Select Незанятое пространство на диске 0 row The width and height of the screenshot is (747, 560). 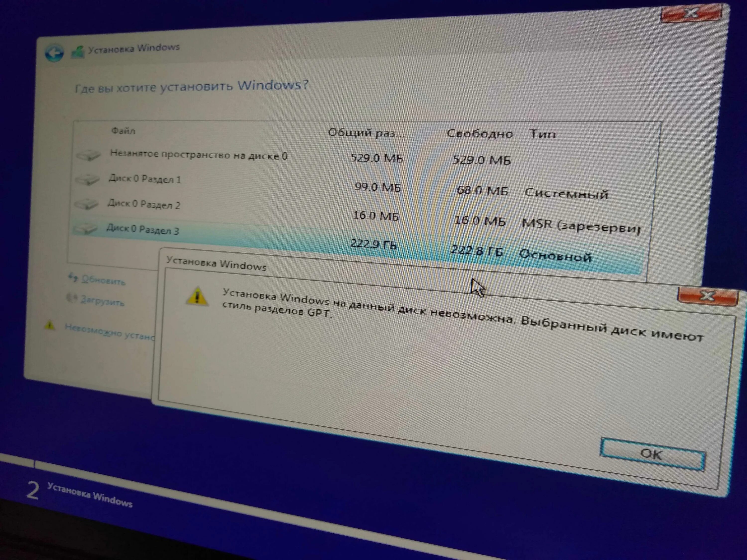click(x=198, y=156)
